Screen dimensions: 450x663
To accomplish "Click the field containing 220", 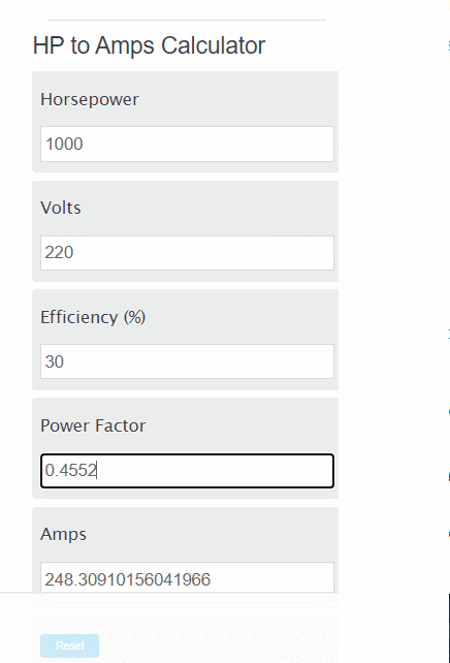I will (187, 253).
